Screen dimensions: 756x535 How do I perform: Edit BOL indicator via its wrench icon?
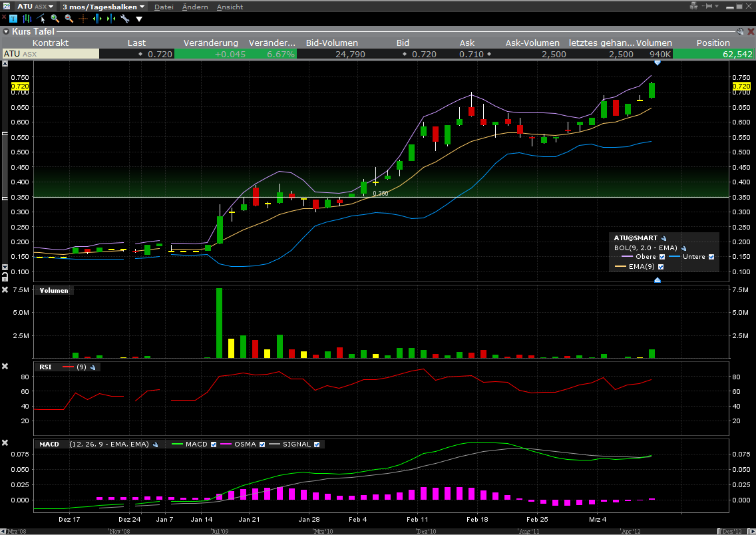click(683, 248)
